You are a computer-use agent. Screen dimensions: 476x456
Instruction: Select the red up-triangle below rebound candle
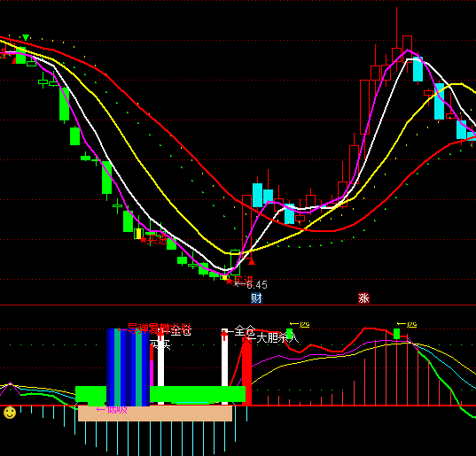pyautogui.click(x=252, y=261)
